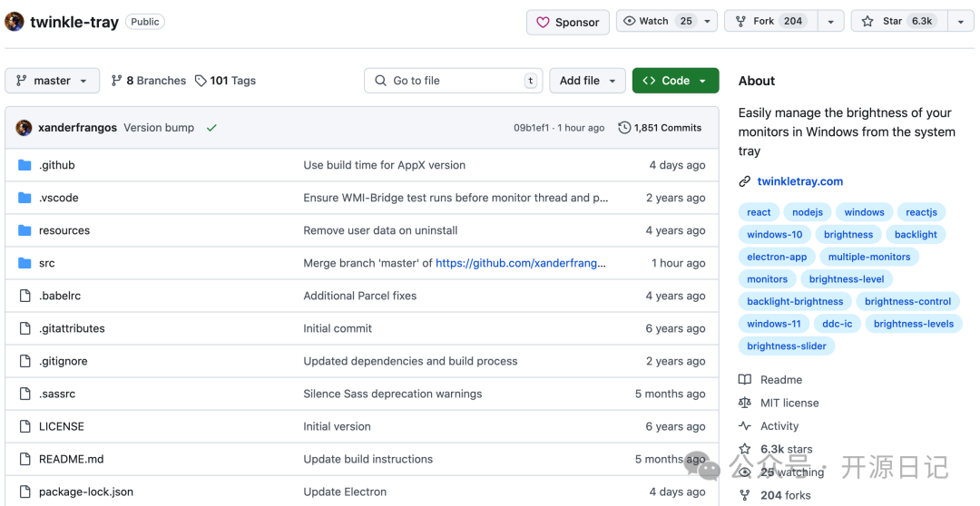Open the .github folder

pos(56,165)
